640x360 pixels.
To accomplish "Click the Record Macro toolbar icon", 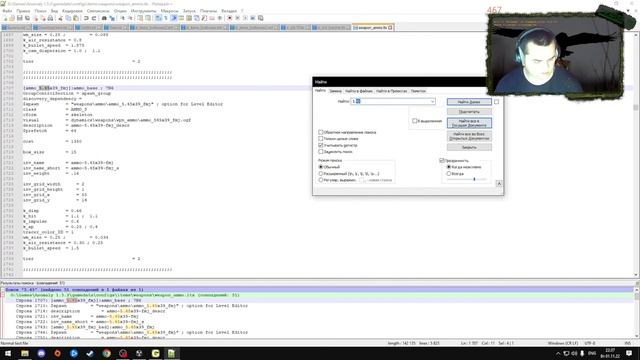I will click(229, 18).
